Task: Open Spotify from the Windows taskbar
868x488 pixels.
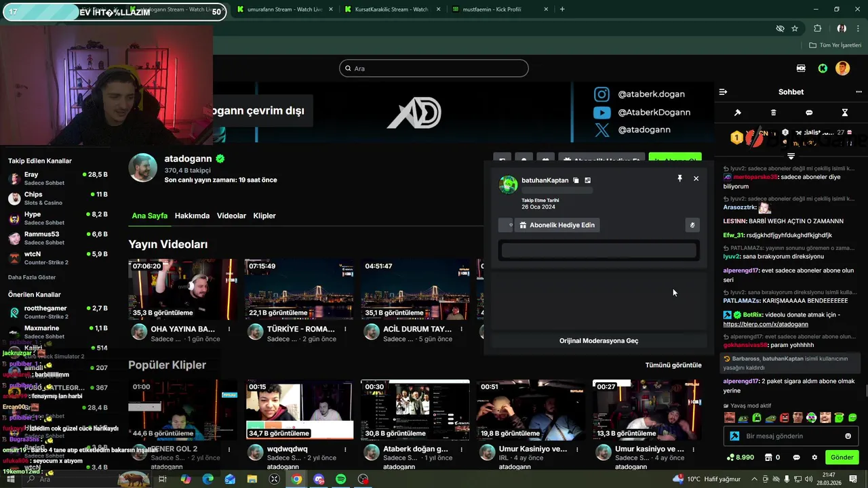Action: pyautogui.click(x=341, y=479)
